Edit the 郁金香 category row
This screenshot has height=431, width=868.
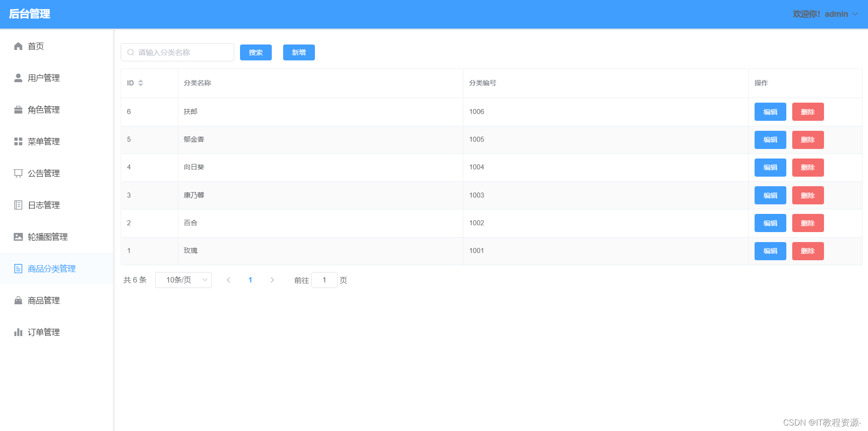(770, 139)
